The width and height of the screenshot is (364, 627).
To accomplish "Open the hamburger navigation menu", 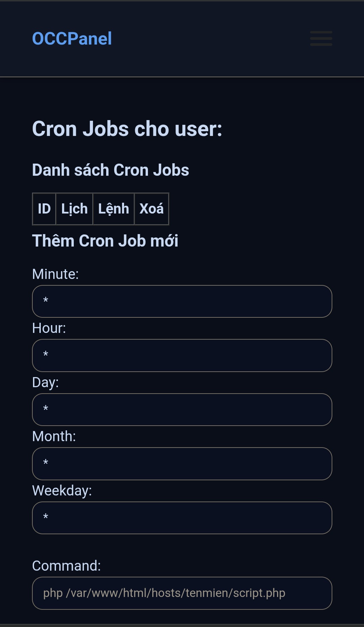I will tap(321, 38).
